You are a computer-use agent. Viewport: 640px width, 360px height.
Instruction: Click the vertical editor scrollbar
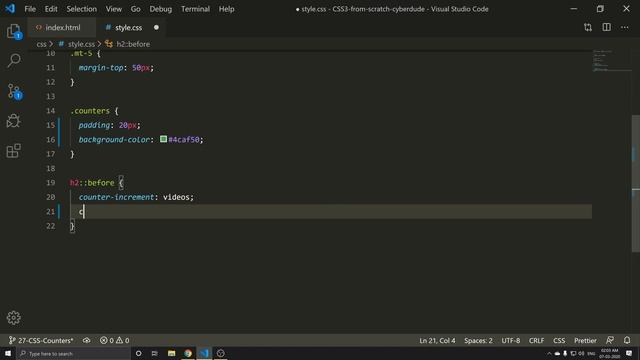tap(636, 184)
